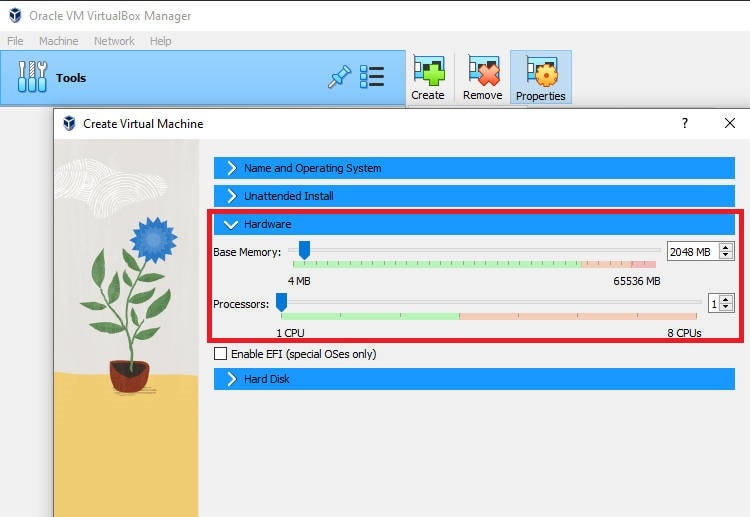Click the processor count field showing 1

point(714,304)
